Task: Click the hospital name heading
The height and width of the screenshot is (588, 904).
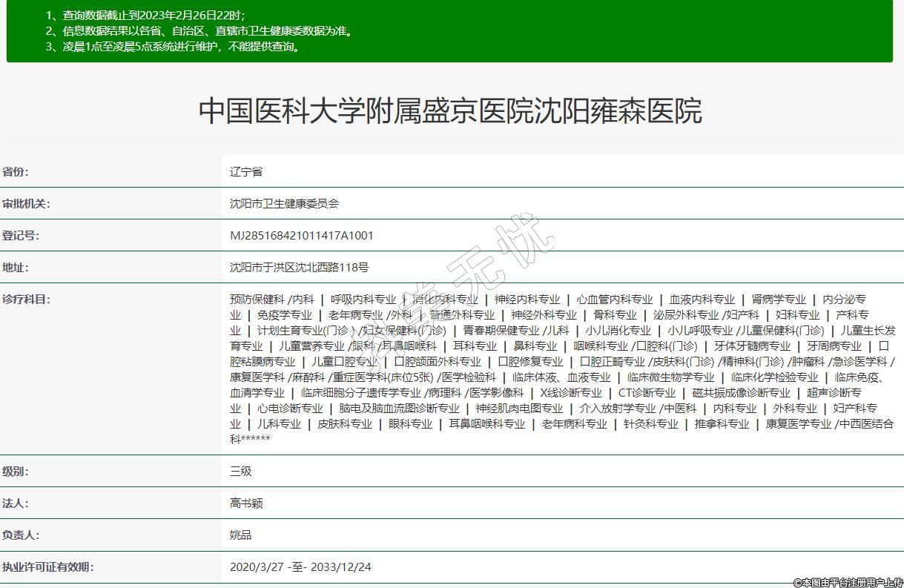Action: 450,111
